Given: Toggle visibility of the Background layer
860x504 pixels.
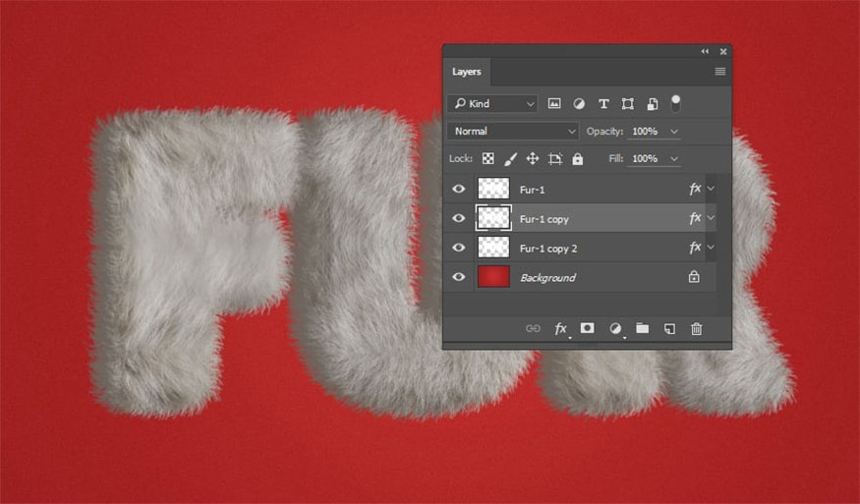Looking at the screenshot, I should point(458,277).
